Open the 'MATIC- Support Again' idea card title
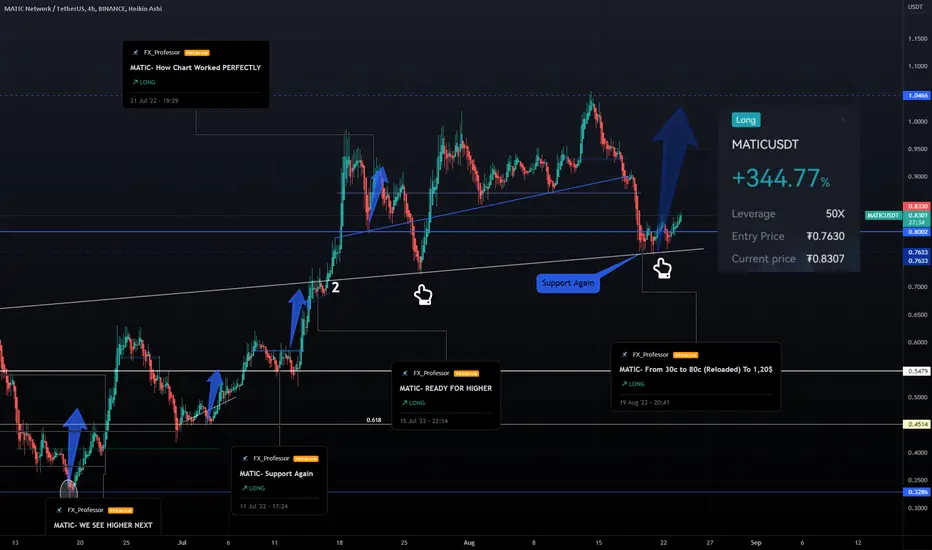This screenshot has height=550, width=932. click(x=276, y=474)
